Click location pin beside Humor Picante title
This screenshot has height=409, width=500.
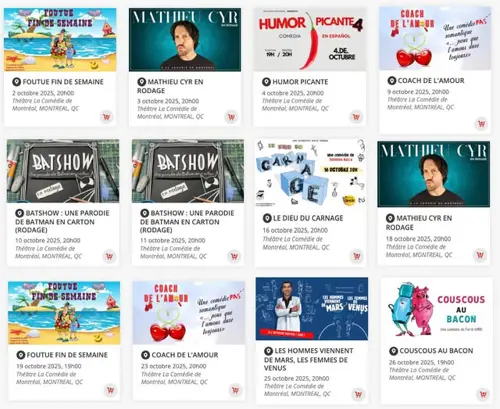pos(266,82)
